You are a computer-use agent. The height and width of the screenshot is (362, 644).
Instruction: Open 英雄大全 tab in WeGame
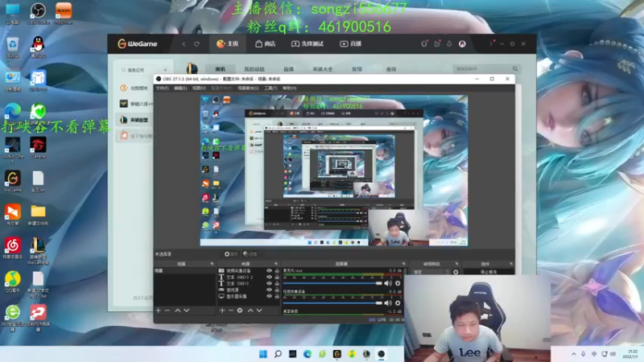[x=323, y=69]
